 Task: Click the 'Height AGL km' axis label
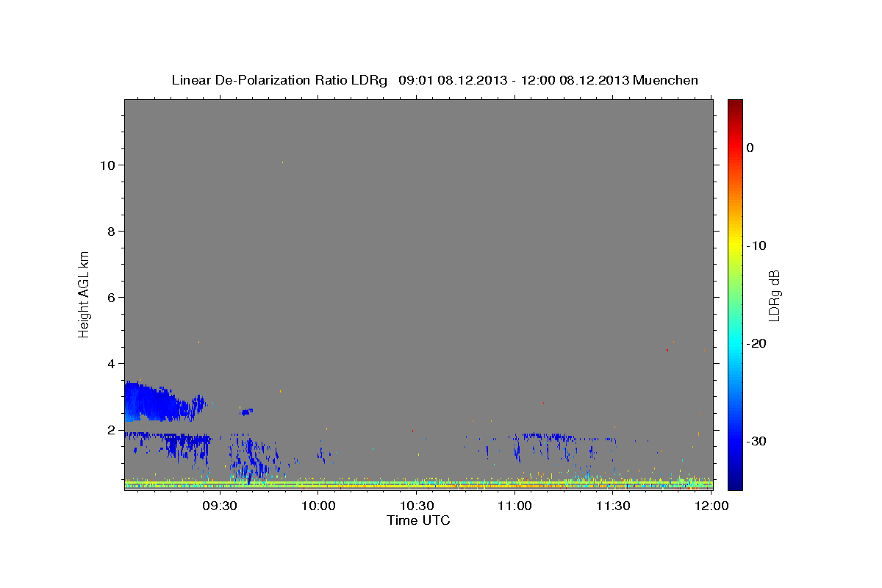pos(84,293)
